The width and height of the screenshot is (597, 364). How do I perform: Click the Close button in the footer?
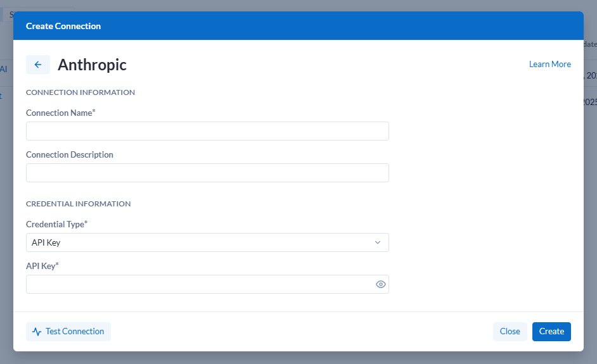point(510,332)
